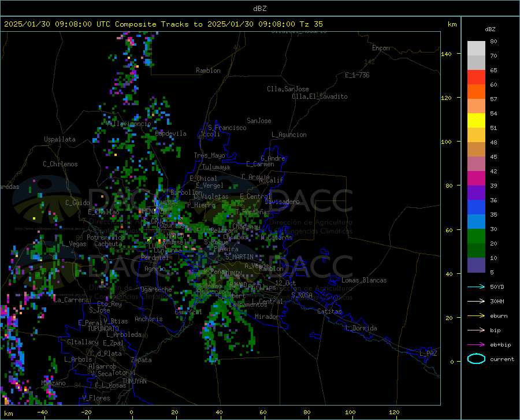The image size is (520, 420).
Task: Pick the gray swatch between 70 and 65
Action: [476, 62]
